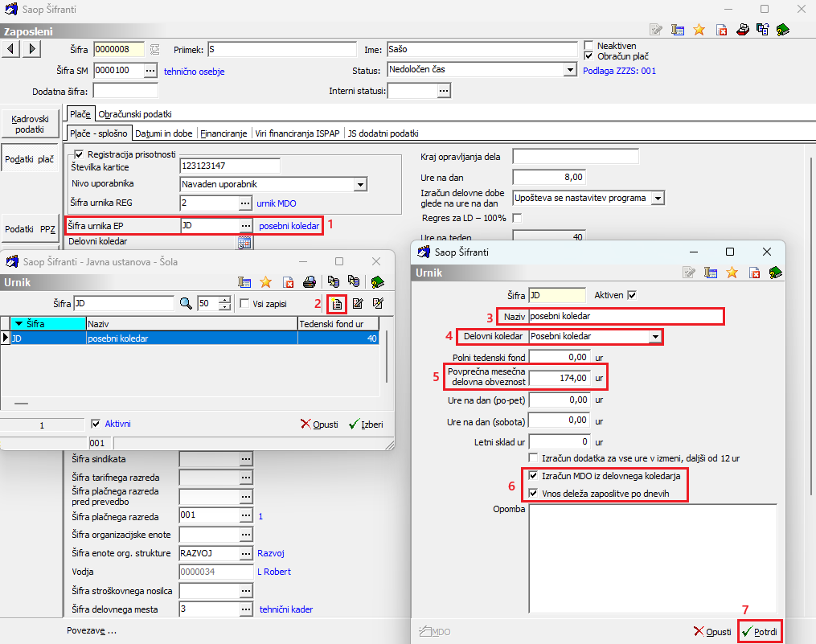Open the Delovni koledar calendar icon
Viewport: 816px width, 644px height.
pos(244,242)
